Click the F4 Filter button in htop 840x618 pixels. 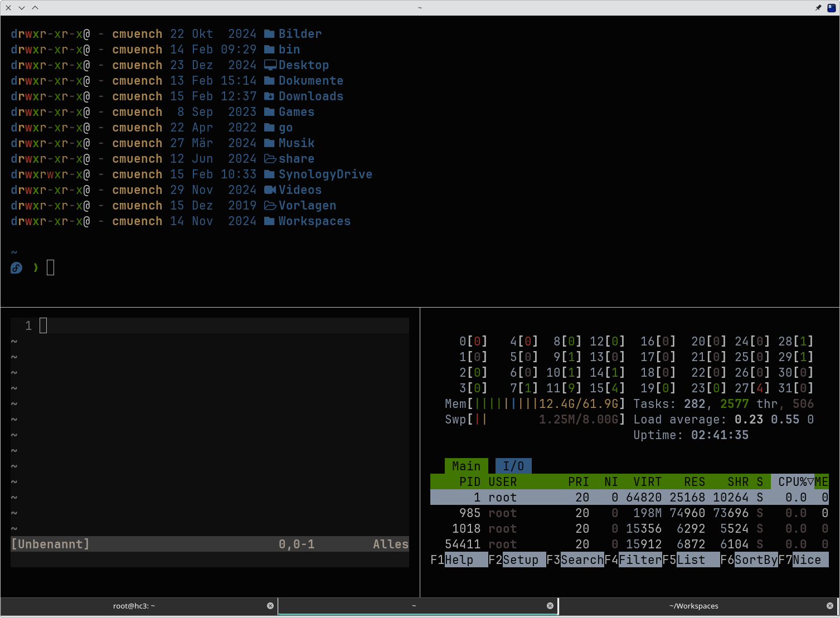633,559
